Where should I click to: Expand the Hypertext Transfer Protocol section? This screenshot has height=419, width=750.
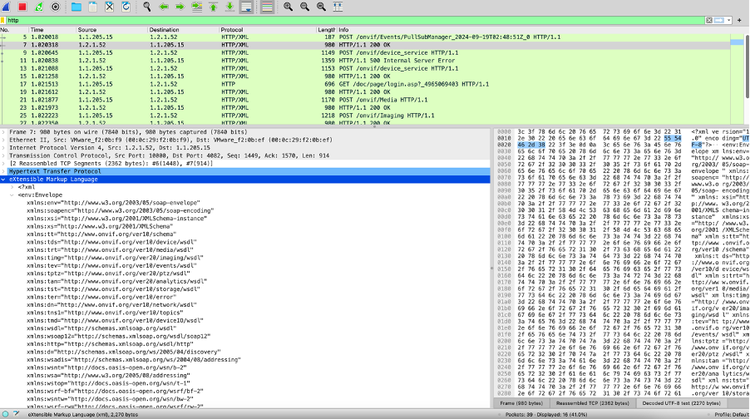4,172
